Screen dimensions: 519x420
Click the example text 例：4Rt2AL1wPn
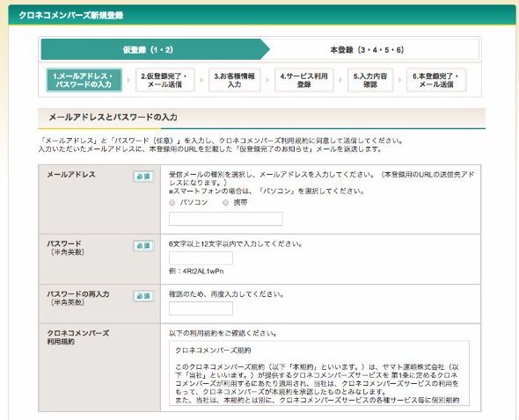click(x=196, y=272)
